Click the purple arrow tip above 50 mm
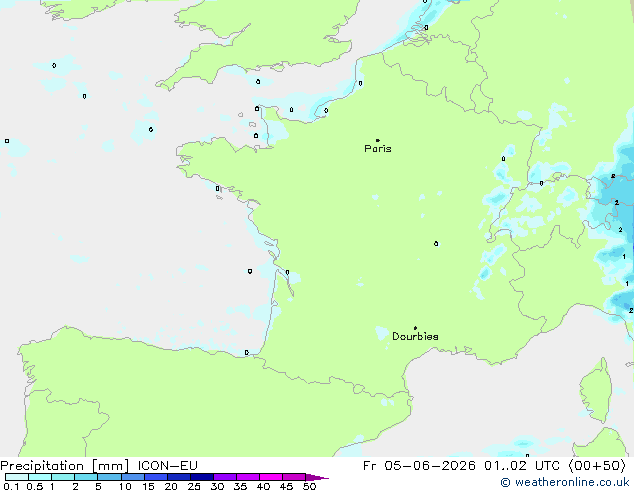634x490 pixels. click(317, 477)
